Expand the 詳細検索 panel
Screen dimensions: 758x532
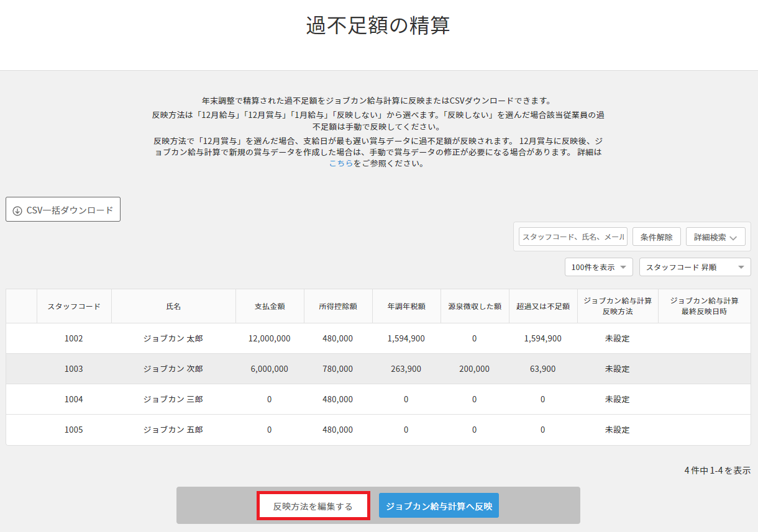point(715,237)
